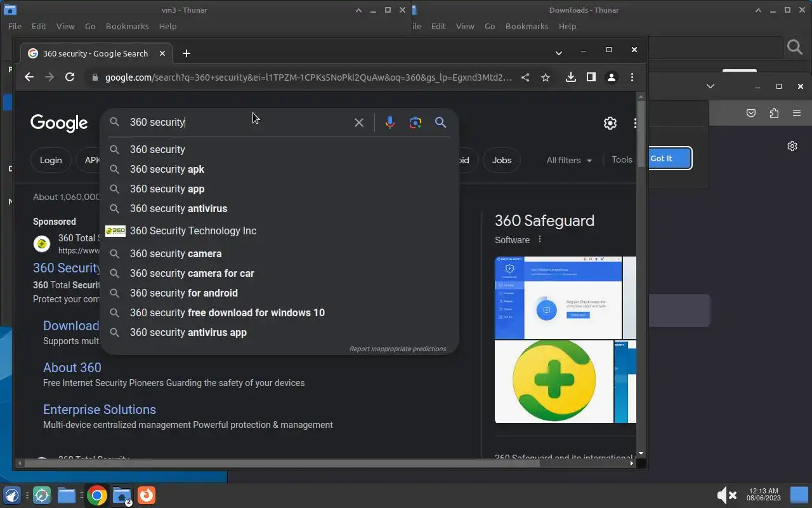
Task: Open Google quick settings gear
Action: pos(610,123)
